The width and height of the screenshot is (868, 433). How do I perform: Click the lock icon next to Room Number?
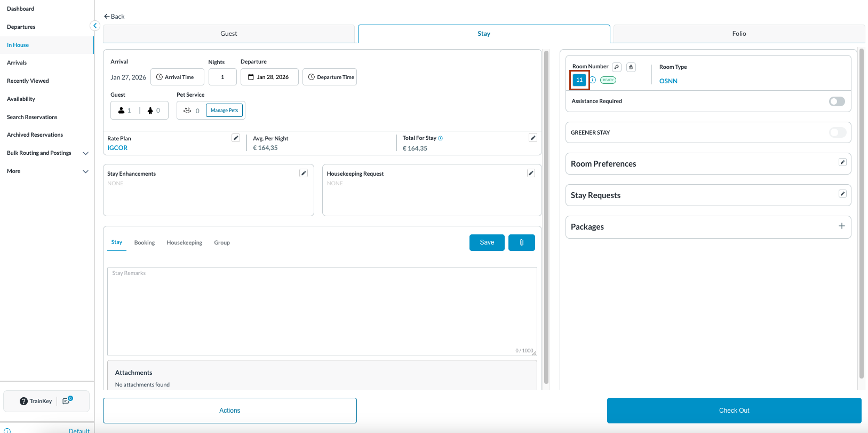coord(631,67)
